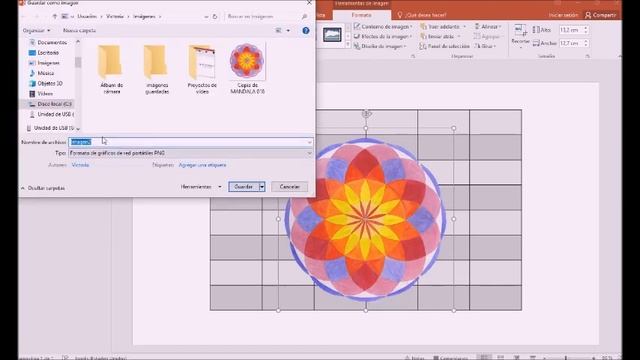Click the mandala image on the slide
Viewport: 640px width, 360px height.
[x=366, y=219]
